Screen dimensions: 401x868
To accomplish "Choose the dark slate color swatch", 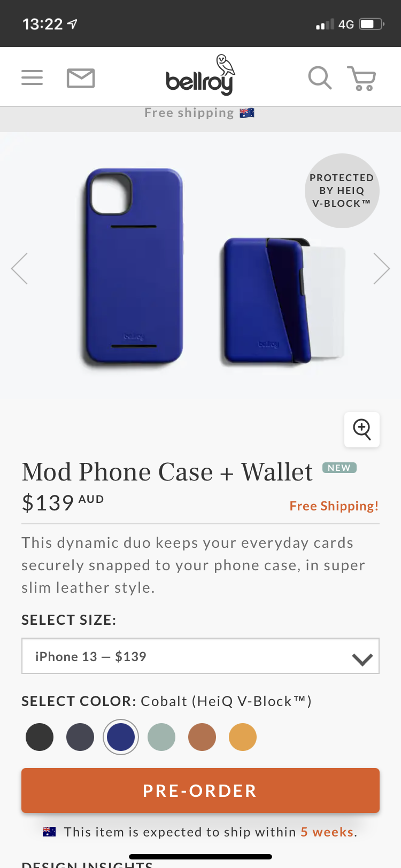I will tap(80, 737).
